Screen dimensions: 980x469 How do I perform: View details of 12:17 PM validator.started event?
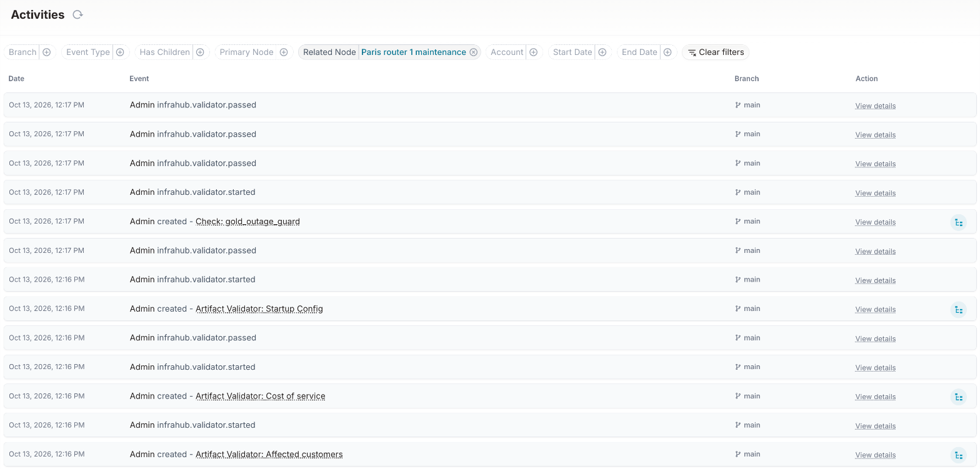pyautogui.click(x=876, y=193)
